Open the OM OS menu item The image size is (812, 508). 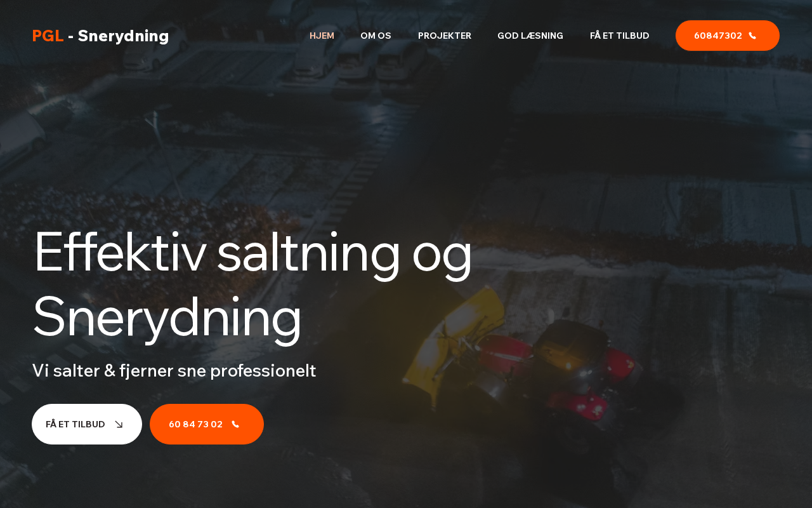coord(376,36)
